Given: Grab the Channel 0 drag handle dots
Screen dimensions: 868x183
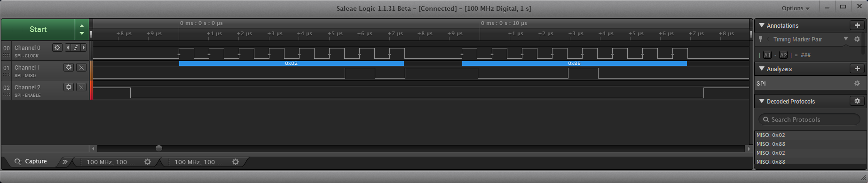Looking at the screenshot, I should coord(7,55).
